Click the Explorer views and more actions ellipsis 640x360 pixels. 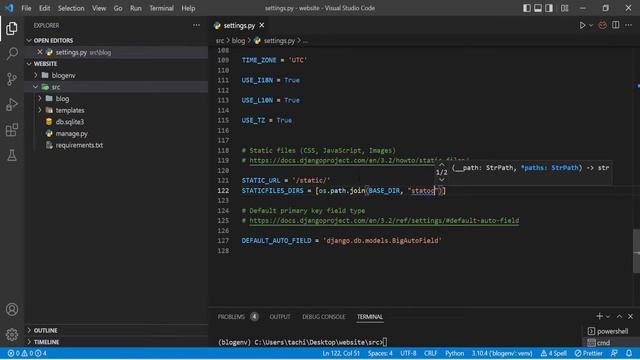[196, 25]
